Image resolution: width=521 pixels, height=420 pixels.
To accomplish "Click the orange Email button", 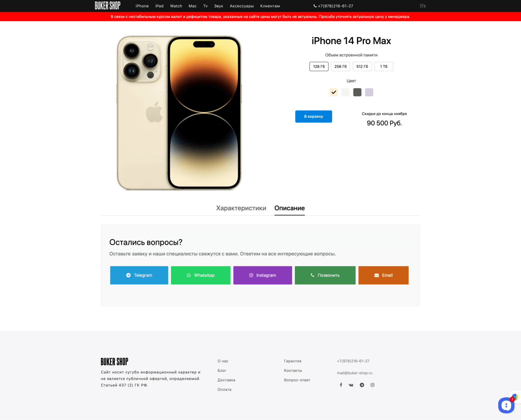I will [383, 275].
